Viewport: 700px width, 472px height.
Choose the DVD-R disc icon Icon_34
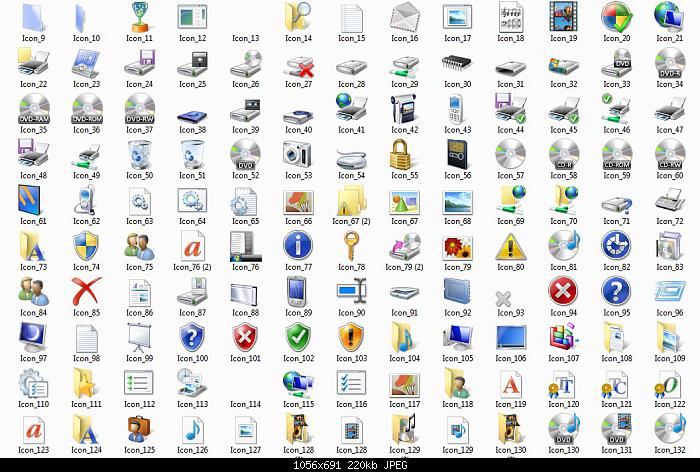[670, 63]
